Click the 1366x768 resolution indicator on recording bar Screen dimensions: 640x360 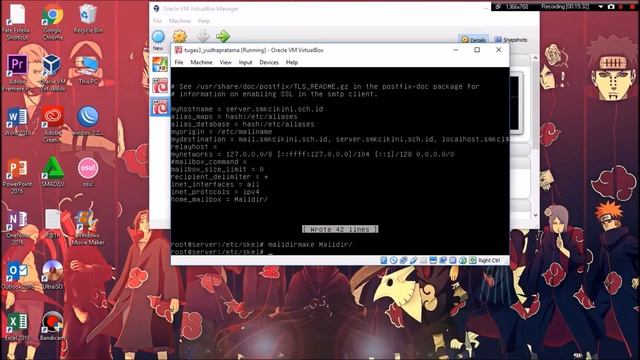click(x=516, y=7)
